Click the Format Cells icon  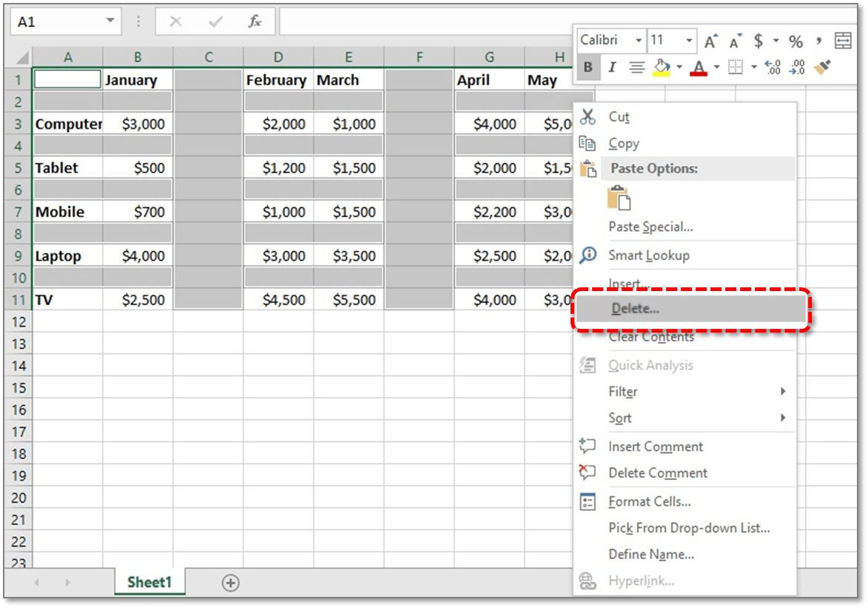[x=588, y=501]
